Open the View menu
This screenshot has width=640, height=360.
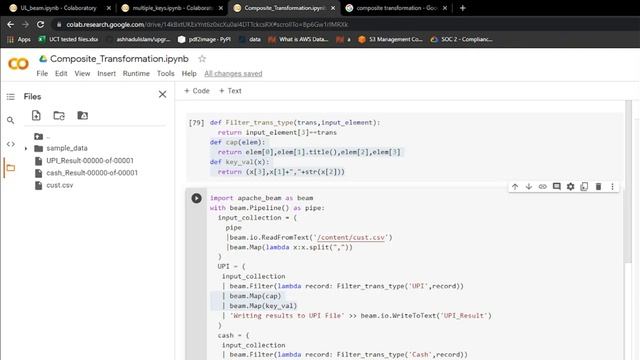pos(82,73)
